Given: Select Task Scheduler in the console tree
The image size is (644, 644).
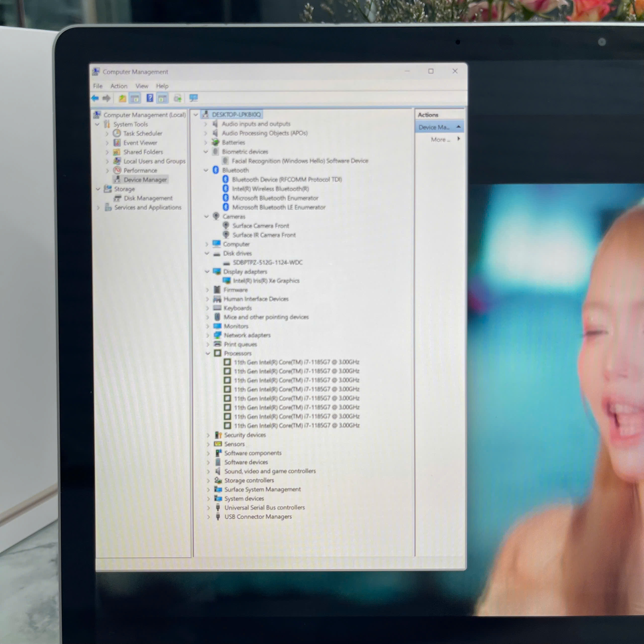Looking at the screenshot, I should [143, 133].
